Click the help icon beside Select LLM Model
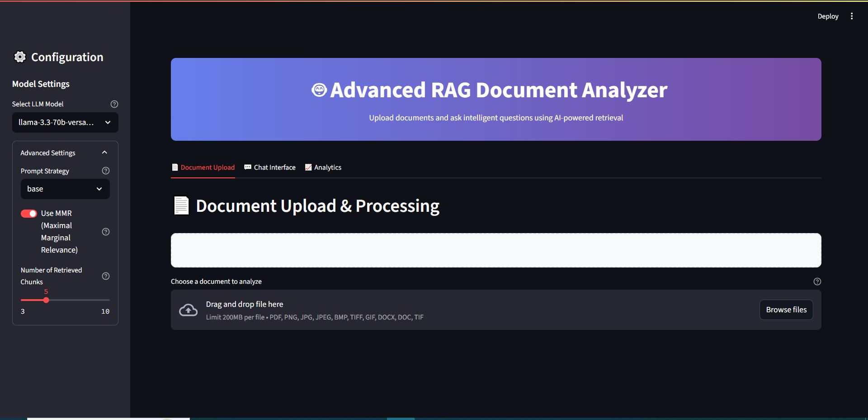This screenshot has width=868, height=420. pyautogui.click(x=114, y=104)
